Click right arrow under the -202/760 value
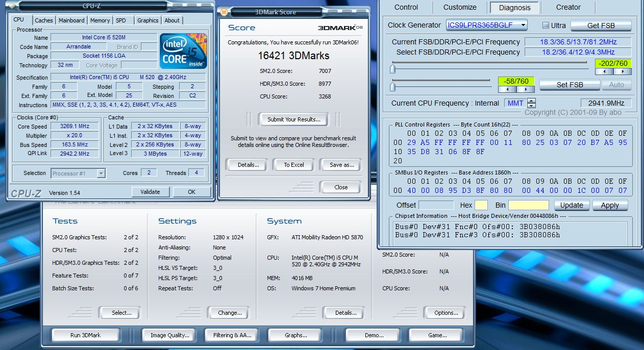This screenshot has height=350, width=644. pyautogui.click(x=624, y=72)
